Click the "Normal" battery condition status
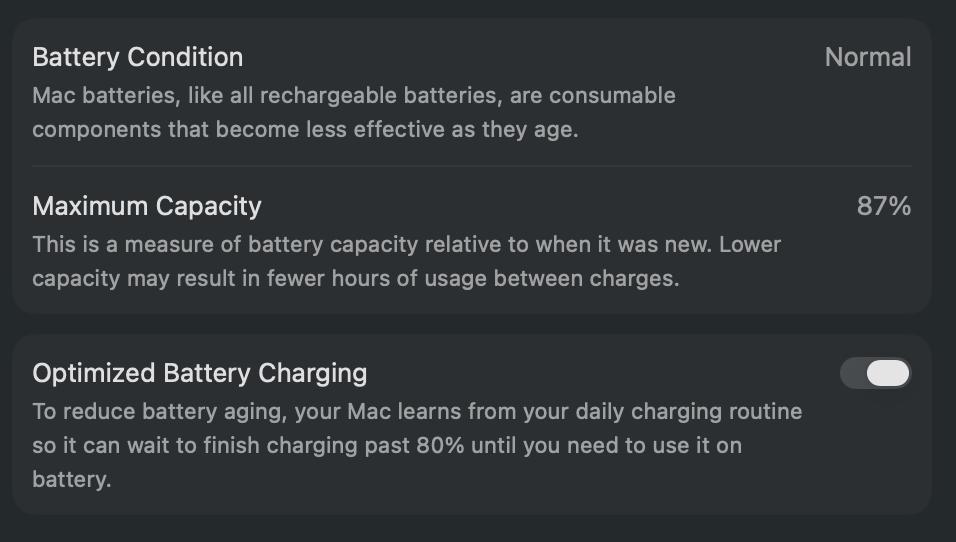956x542 pixels. [867, 57]
